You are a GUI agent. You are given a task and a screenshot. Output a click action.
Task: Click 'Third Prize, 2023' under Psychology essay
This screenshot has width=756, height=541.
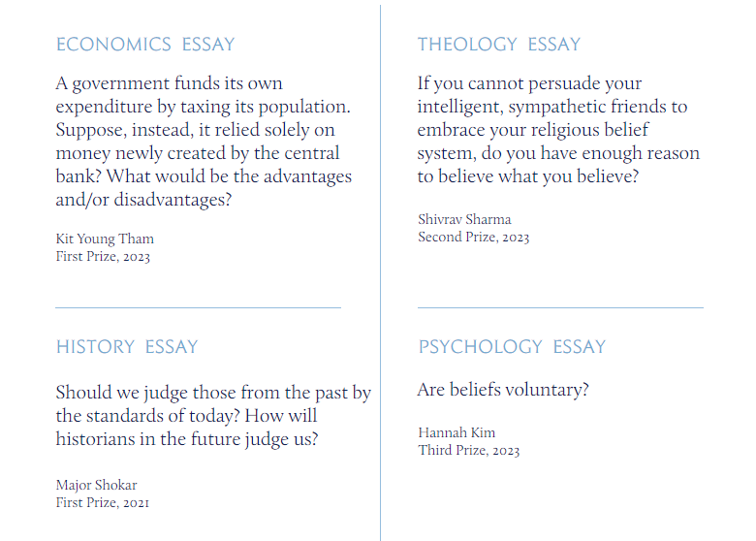click(469, 451)
